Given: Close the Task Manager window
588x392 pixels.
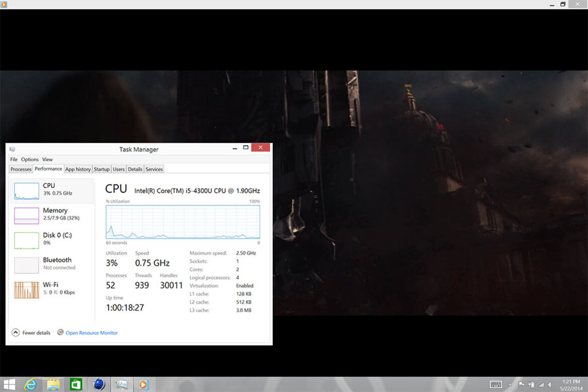Looking at the screenshot, I should pyautogui.click(x=261, y=147).
